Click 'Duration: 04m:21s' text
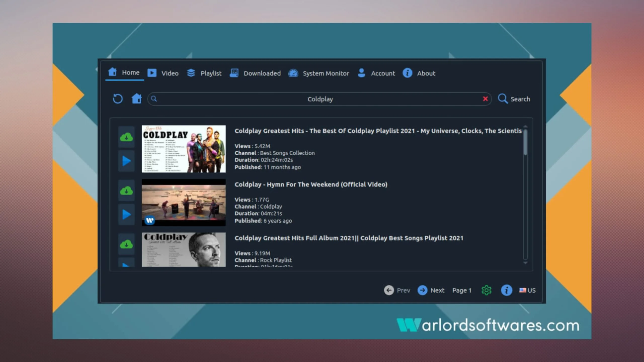Screen dimensions: 644x362 pos(258,213)
